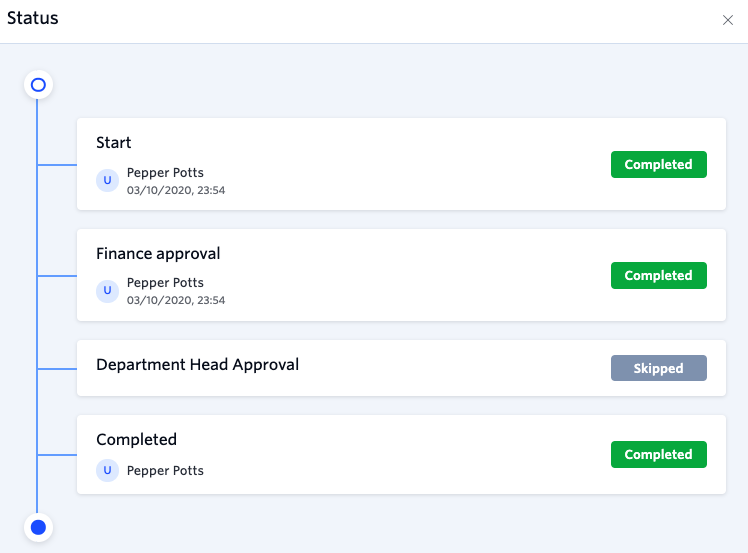Click the Status panel heading
748x553 pixels.
pyautogui.click(x=32, y=18)
